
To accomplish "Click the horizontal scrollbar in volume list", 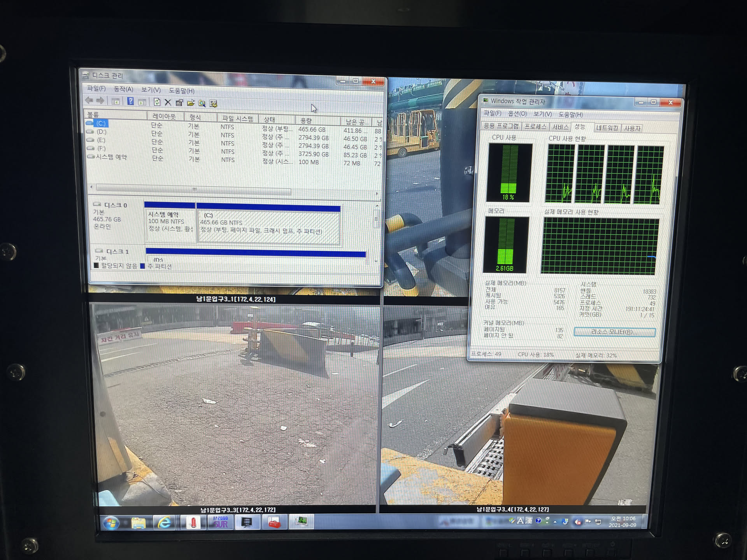I will 195,190.
